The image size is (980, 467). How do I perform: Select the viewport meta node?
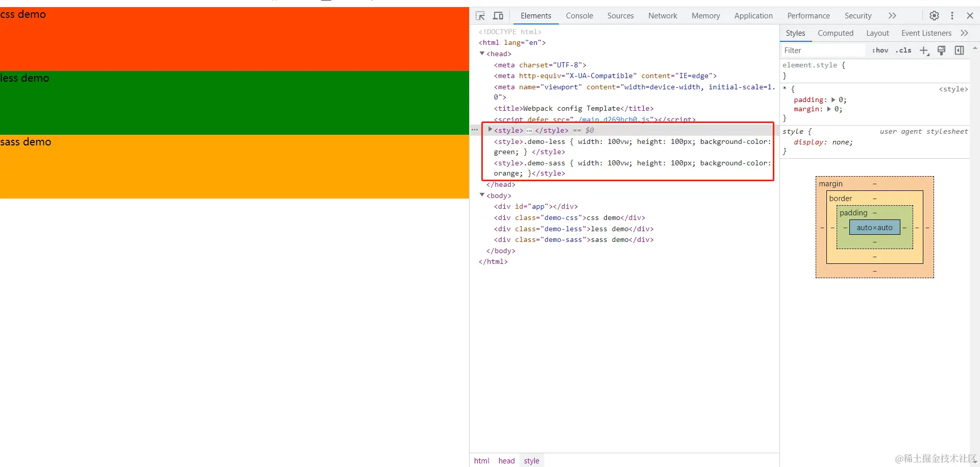pyautogui.click(x=634, y=92)
